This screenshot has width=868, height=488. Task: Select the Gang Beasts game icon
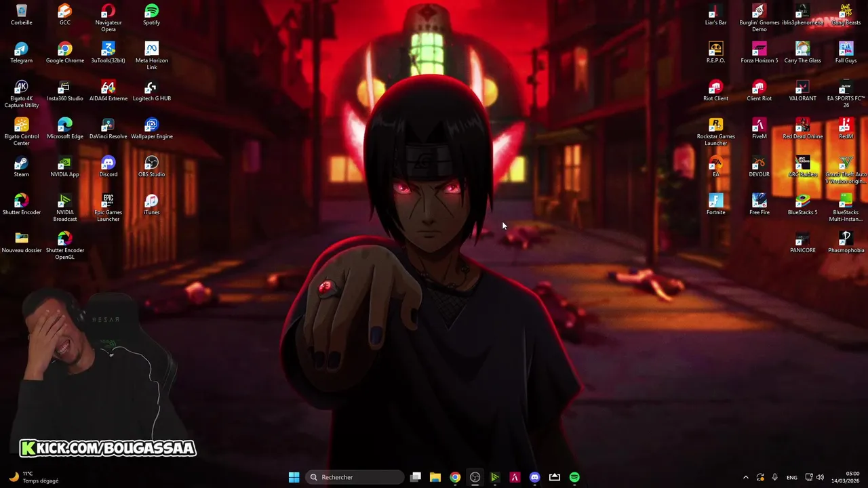(846, 15)
